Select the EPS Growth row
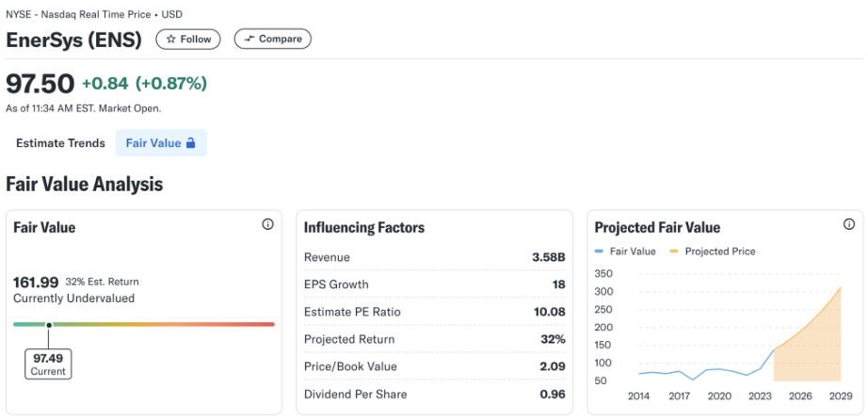 click(435, 284)
